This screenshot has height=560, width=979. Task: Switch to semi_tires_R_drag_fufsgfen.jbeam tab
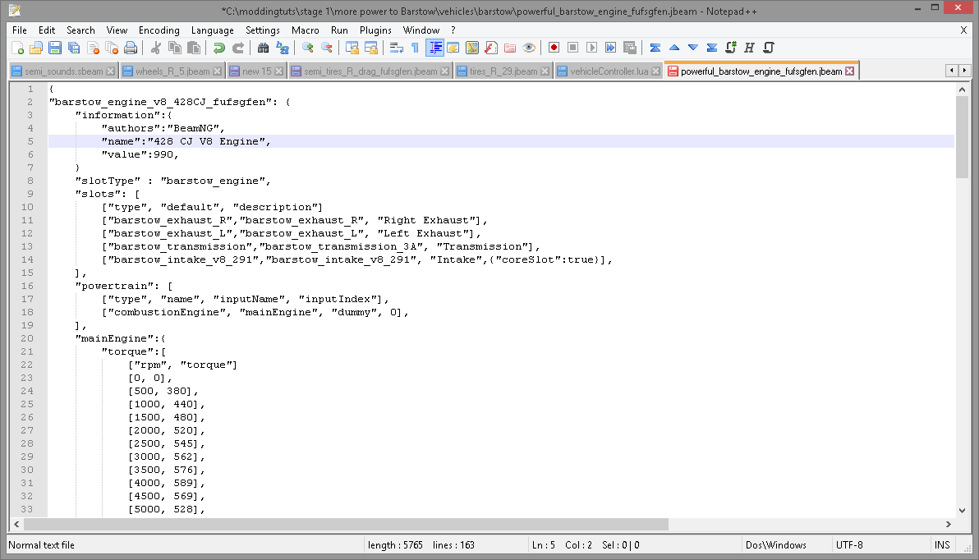click(x=370, y=71)
